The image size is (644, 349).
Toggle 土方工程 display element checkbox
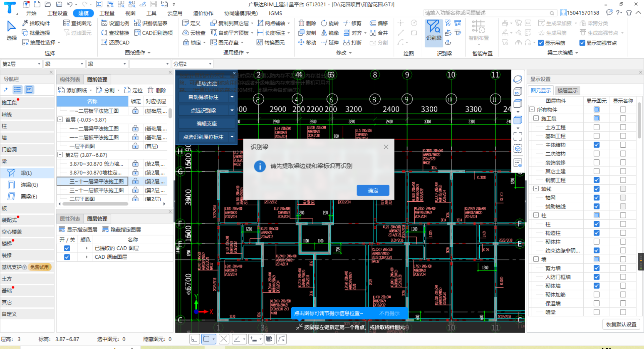click(x=596, y=127)
